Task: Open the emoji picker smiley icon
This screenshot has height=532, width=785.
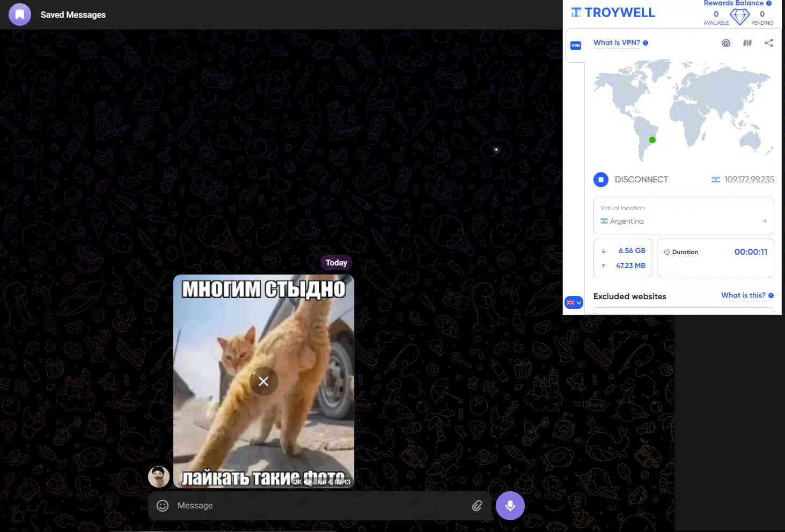Action: click(163, 506)
